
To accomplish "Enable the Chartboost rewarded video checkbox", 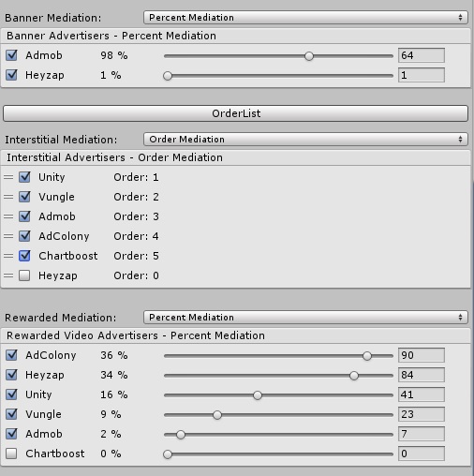I will click(11, 454).
